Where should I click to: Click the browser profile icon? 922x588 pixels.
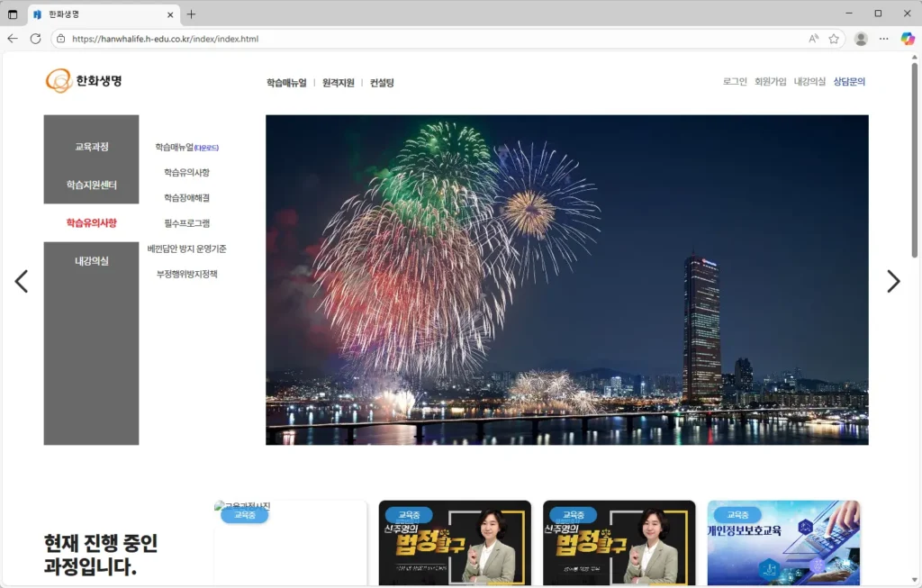point(861,39)
